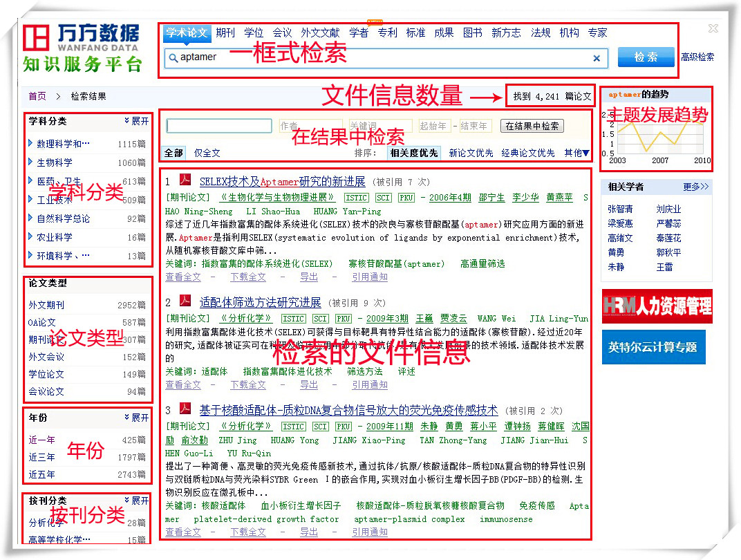
Task: Filter by 会议论文 paper type
Action: (x=46, y=391)
